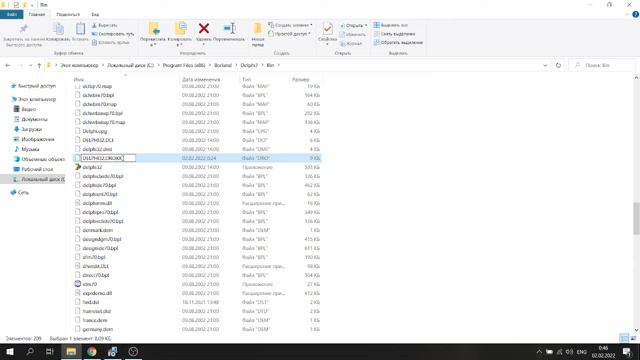Click the Back navigation arrow
The height and width of the screenshot is (360, 640).
(x=8, y=65)
